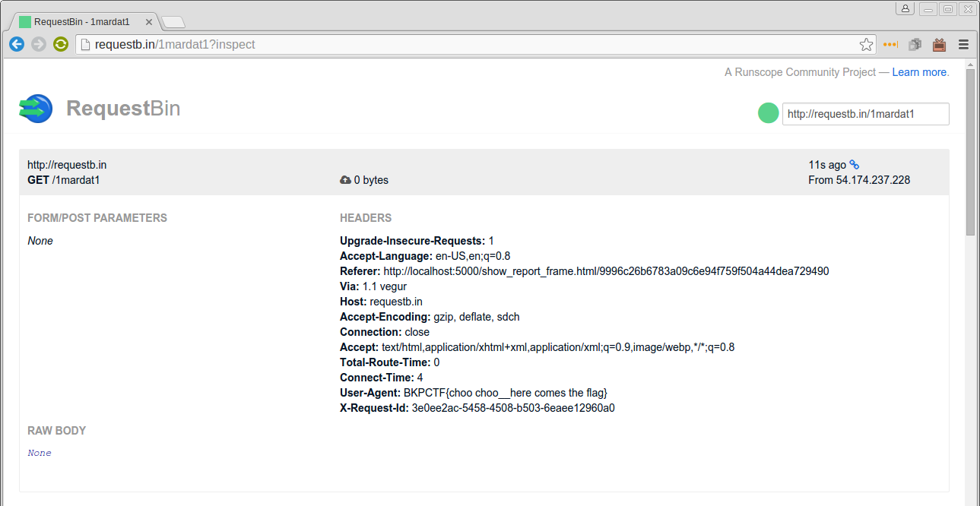Close the RequestBin - 1mardat1 tab
The height and width of the screenshot is (506, 980).
[147, 22]
